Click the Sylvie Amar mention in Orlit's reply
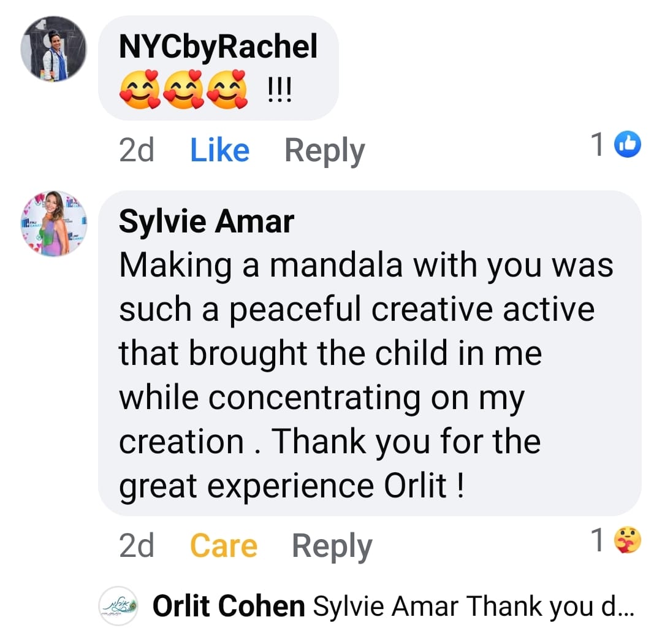Viewport: 662px width, 644px height. pyautogui.click(x=386, y=606)
